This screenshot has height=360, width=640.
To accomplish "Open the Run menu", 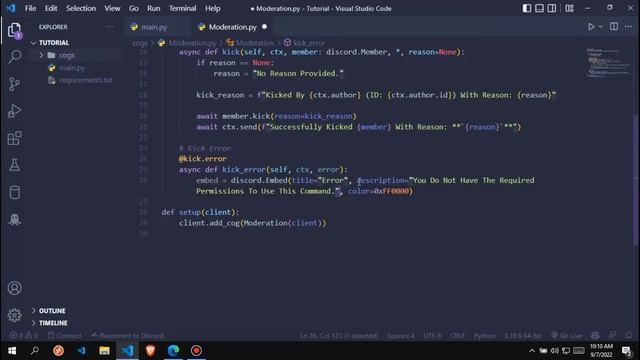I will 153,8.
